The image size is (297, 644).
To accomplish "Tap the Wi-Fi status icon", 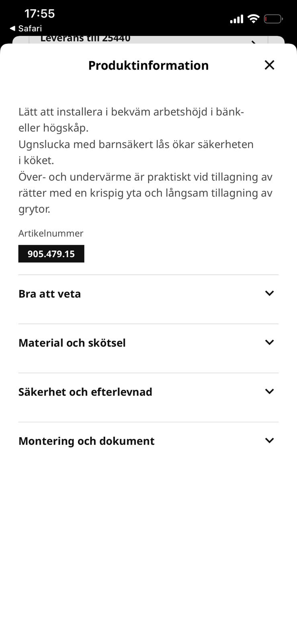I will tap(253, 19).
